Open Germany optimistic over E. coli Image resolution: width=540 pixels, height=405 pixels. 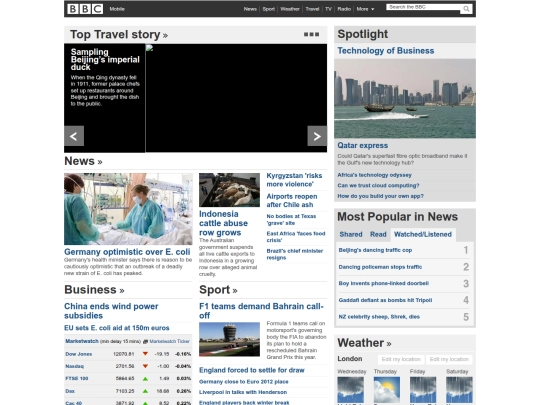(127, 252)
